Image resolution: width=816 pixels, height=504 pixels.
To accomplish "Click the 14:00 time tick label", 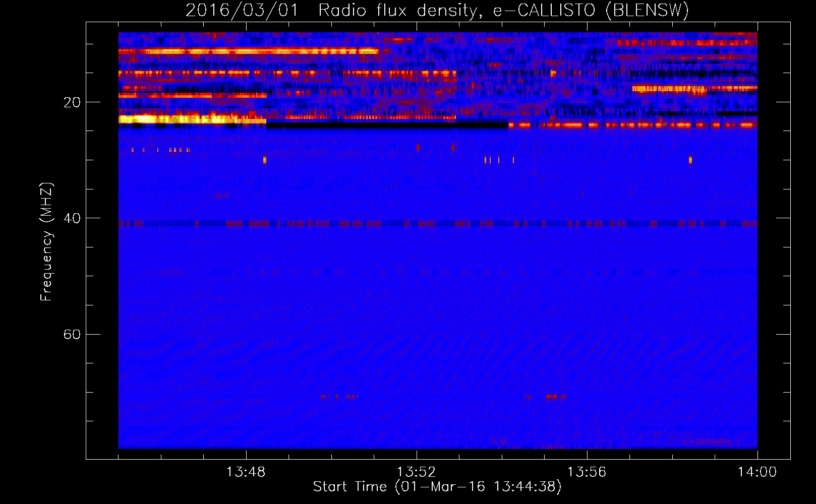I will (757, 472).
